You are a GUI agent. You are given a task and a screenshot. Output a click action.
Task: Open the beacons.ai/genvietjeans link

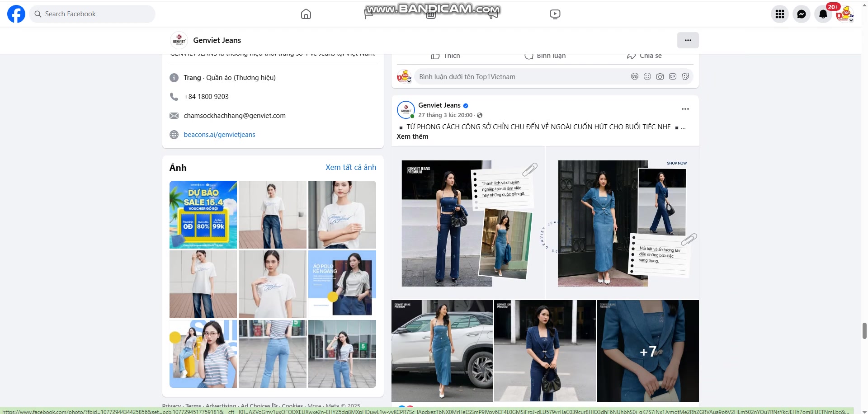(x=219, y=135)
